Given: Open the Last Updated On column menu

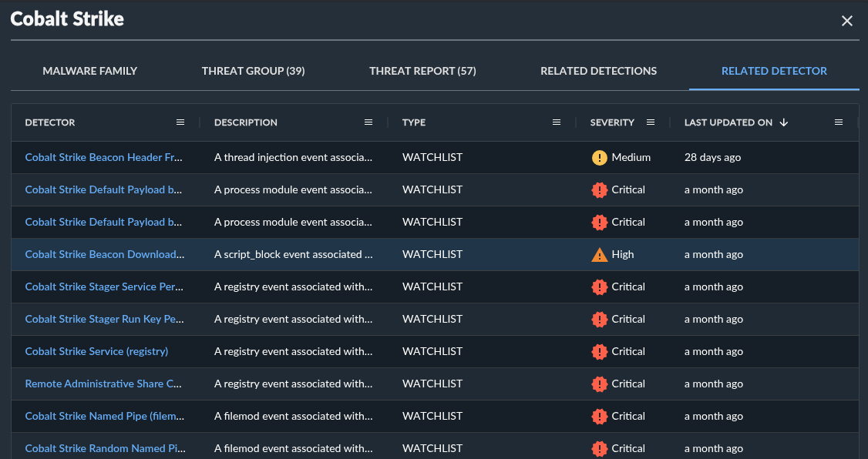Looking at the screenshot, I should pyautogui.click(x=839, y=122).
